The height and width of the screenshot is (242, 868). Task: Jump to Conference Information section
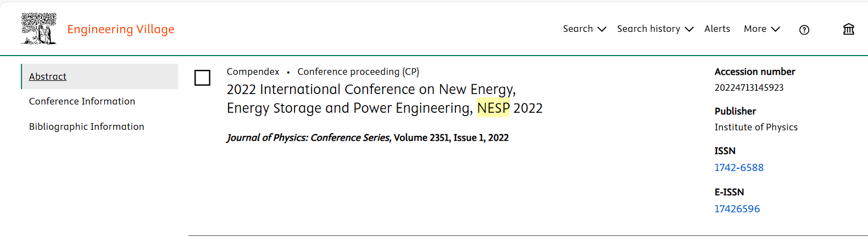[x=82, y=101]
